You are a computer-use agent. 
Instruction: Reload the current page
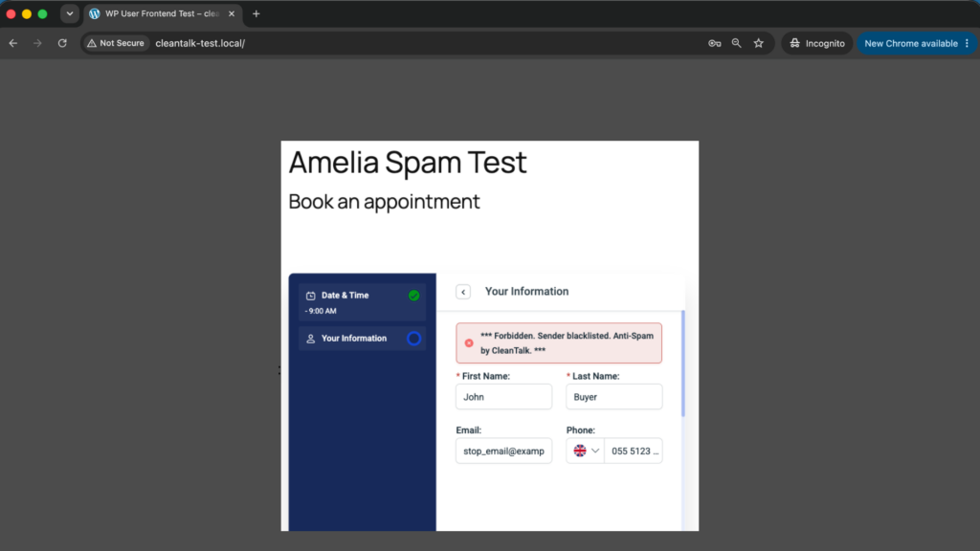pos(62,43)
